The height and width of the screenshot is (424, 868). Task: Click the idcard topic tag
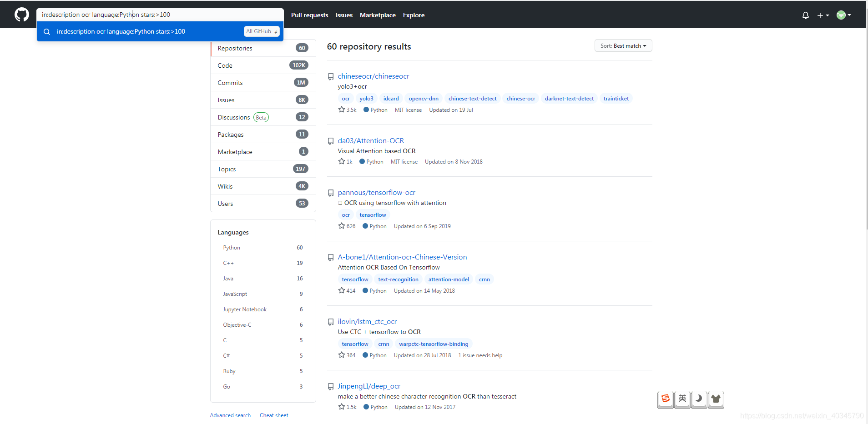pos(391,99)
